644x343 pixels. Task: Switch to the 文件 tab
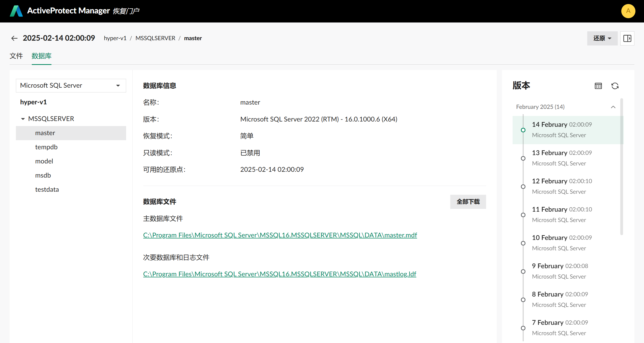[16, 56]
